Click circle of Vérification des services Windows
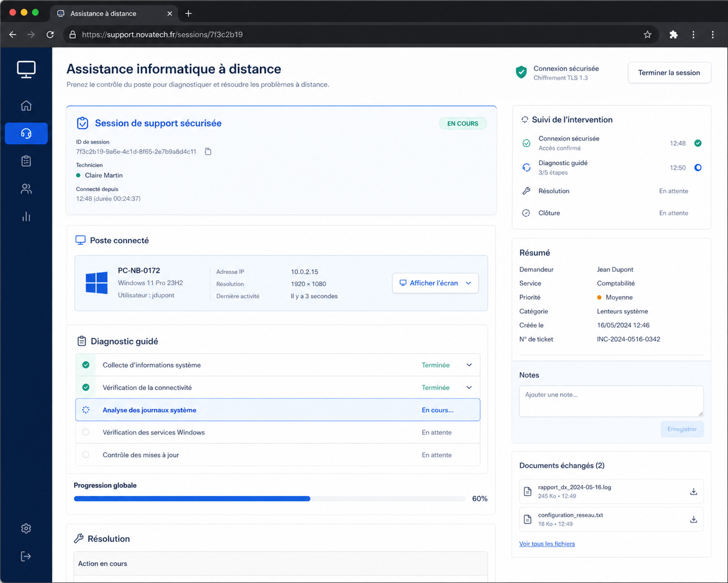Screen dimensions: 728x583 click(86, 432)
